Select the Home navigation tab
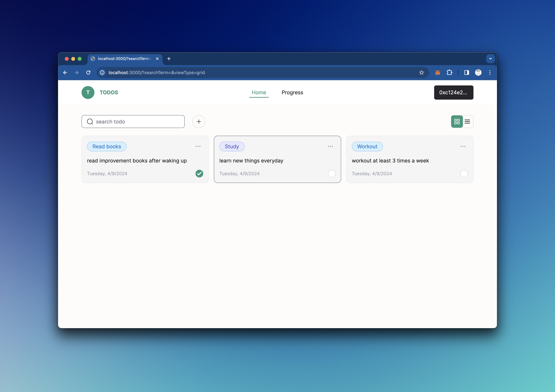 click(259, 93)
